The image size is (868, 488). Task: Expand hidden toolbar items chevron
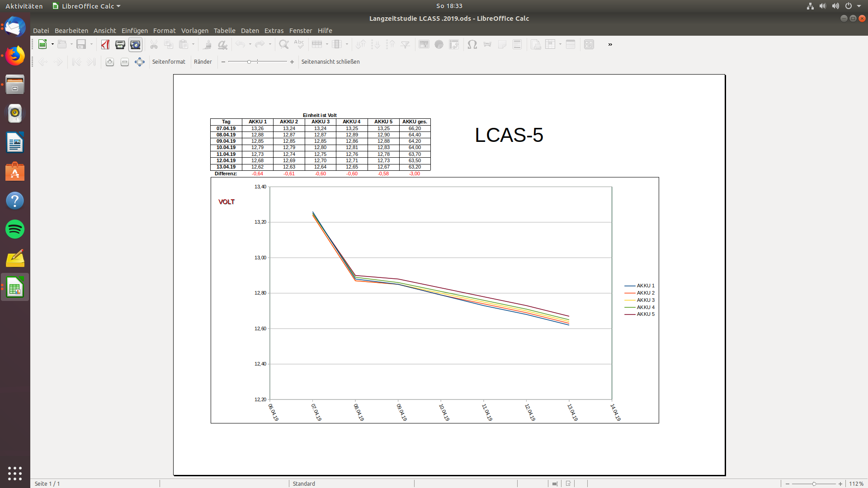coord(610,44)
